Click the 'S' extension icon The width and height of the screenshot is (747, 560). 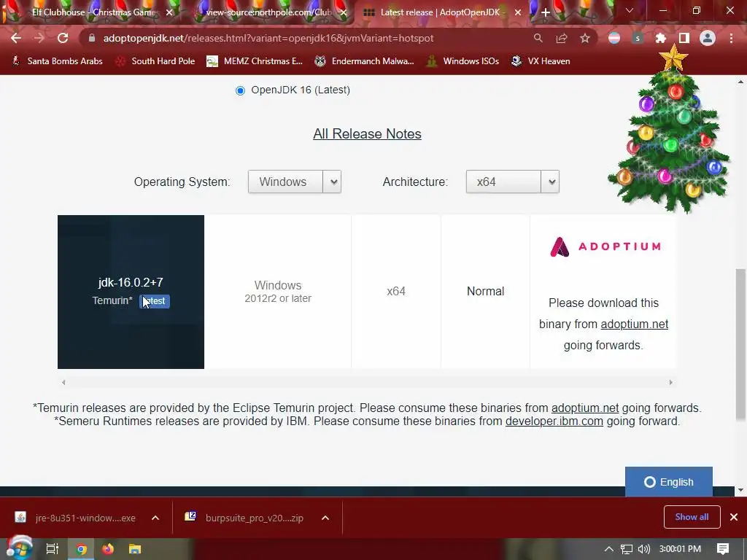coord(638,38)
